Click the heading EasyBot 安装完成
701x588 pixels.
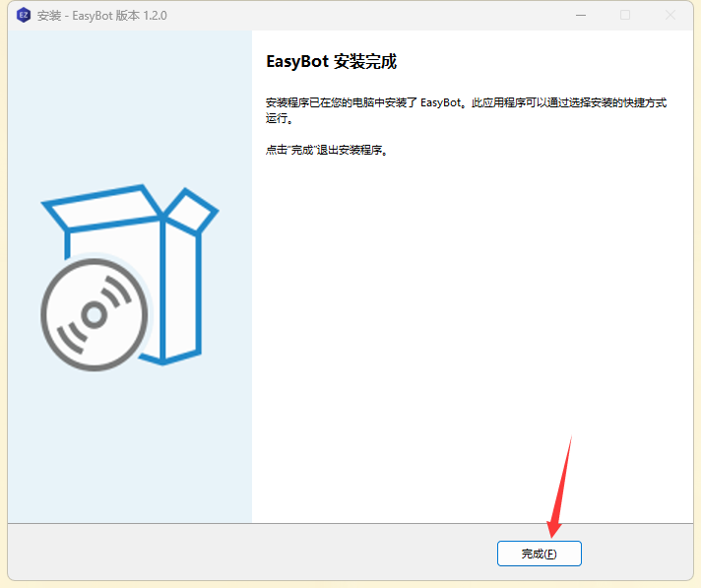(331, 61)
